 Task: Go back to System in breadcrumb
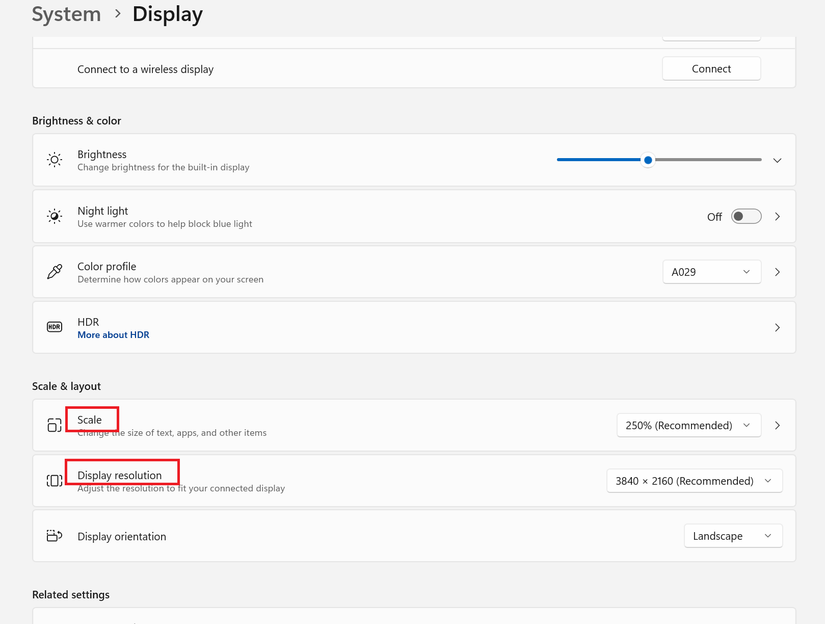[66, 15]
